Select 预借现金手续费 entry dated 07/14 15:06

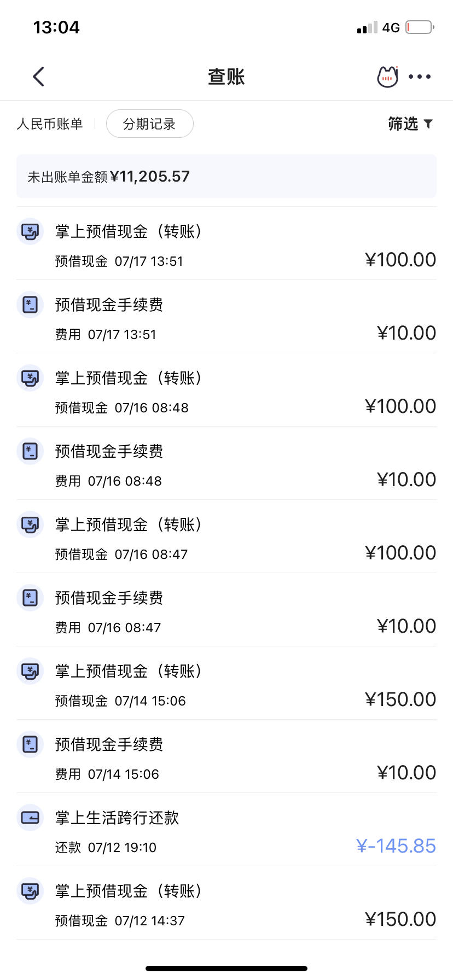pos(226,756)
